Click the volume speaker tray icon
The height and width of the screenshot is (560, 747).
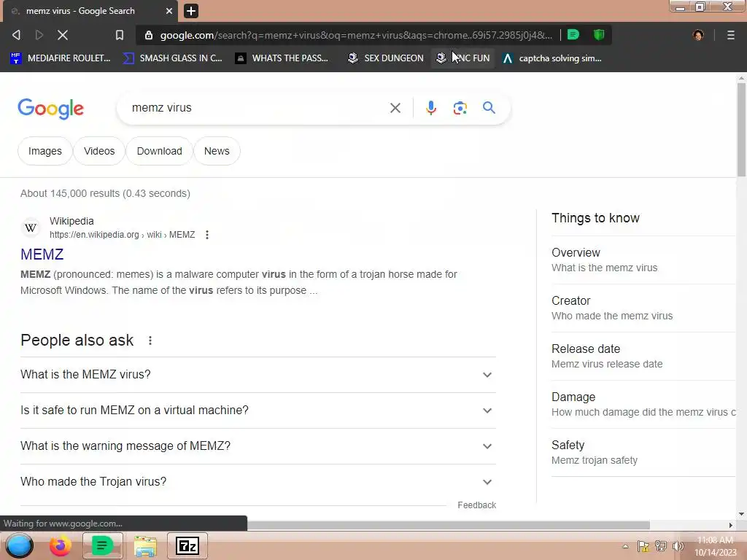coord(678,546)
